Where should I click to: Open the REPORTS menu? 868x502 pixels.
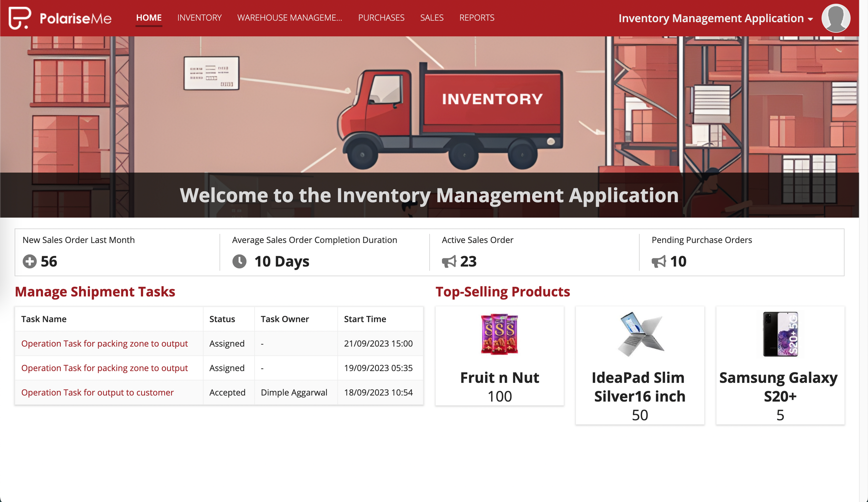tap(477, 18)
